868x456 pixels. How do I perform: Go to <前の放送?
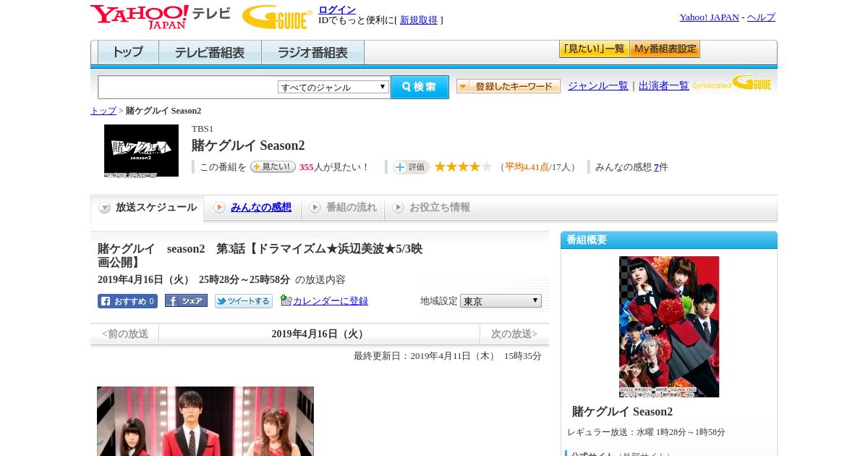(x=125, y=334)
